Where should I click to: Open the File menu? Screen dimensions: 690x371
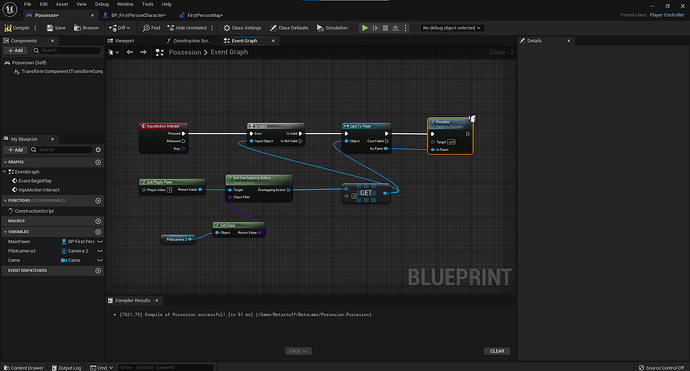27,4
